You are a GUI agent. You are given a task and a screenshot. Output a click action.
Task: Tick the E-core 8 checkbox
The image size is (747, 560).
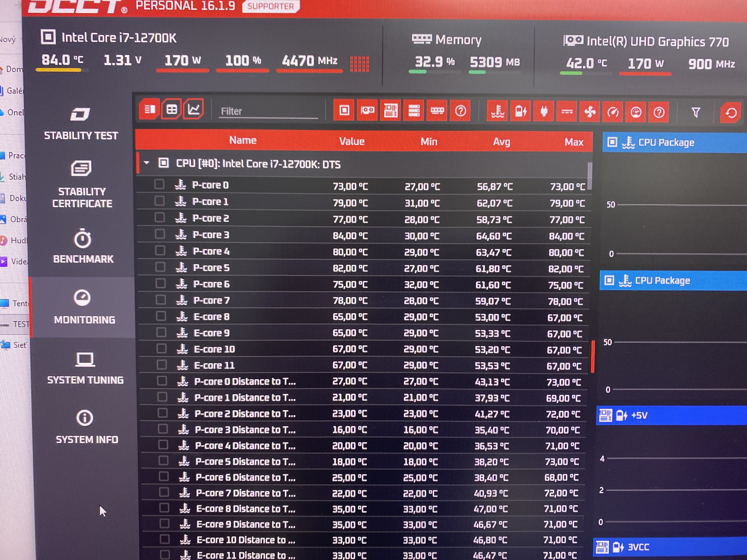tap(161, 316)
